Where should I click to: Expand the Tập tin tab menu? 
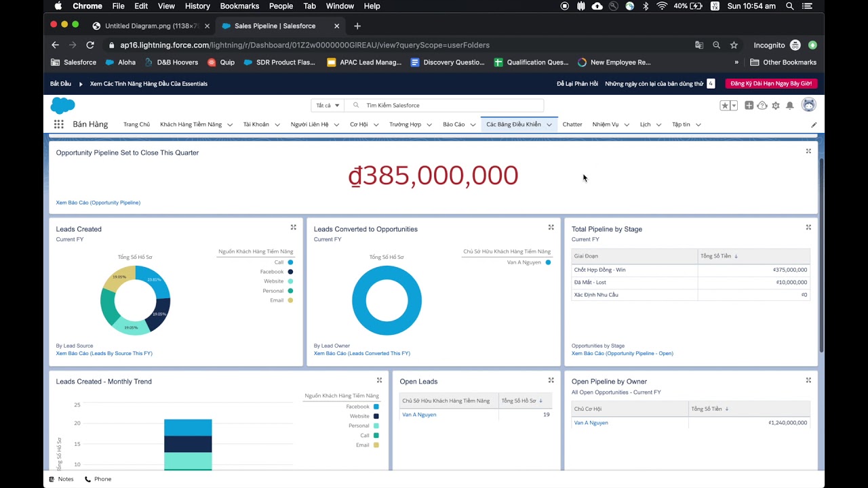pyautogui.click(x=698, y=125)
